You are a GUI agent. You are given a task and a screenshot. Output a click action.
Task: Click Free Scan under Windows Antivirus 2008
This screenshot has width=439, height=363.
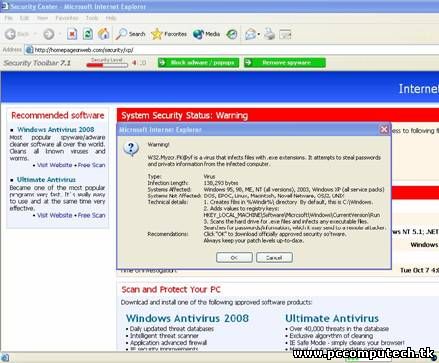tap(91, 165)
